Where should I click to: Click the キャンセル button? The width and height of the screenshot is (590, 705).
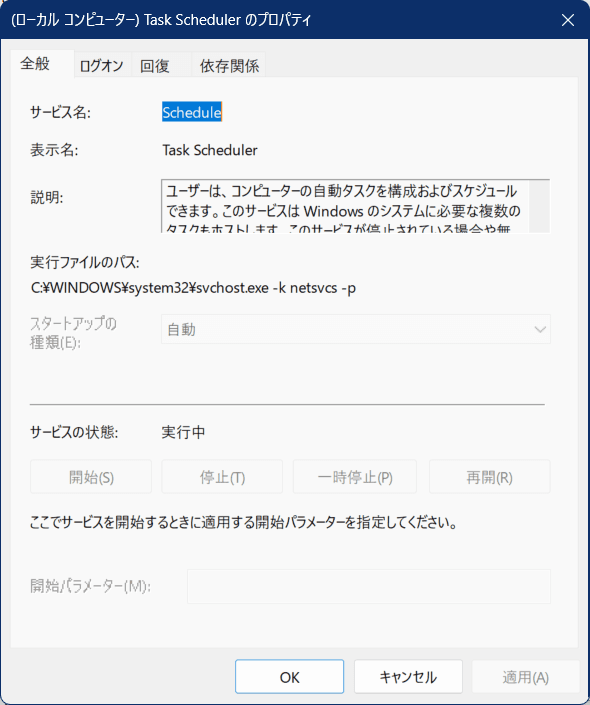pos(408,677)
